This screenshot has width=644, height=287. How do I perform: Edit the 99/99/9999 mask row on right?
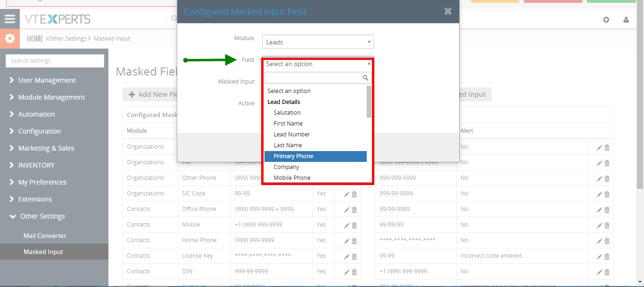(599, 210)
